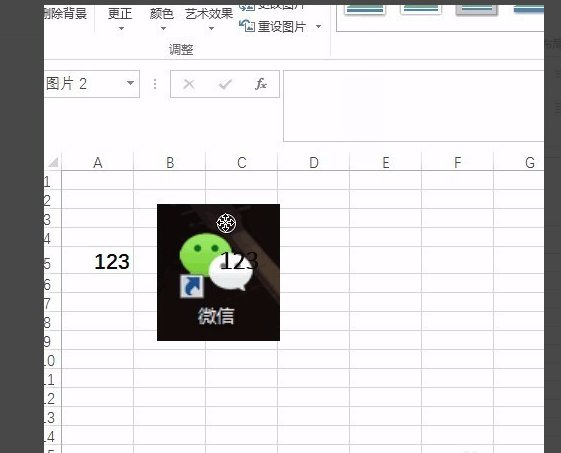Viewport: 561px width, 453px height.
Task: Click cell A5 containing 123
Action: [x=98, y=260]
